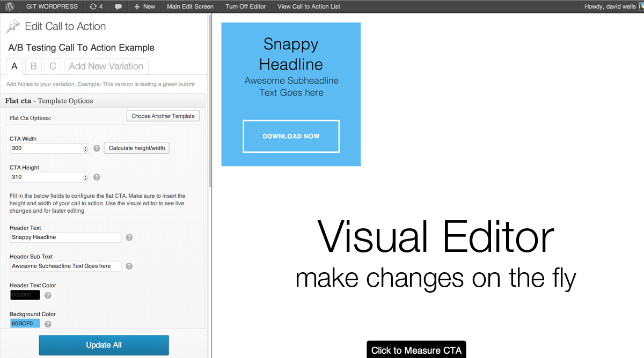Click the CTA Height stepper arrows
The width and height of the screenshot is (644, 358).
(x=85, y=177)
